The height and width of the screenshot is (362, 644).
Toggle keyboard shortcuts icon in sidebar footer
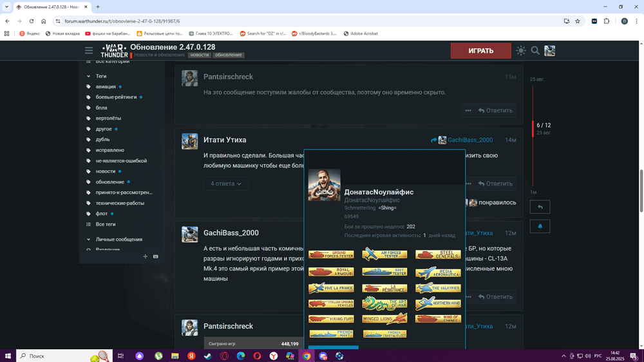(156, 256)
